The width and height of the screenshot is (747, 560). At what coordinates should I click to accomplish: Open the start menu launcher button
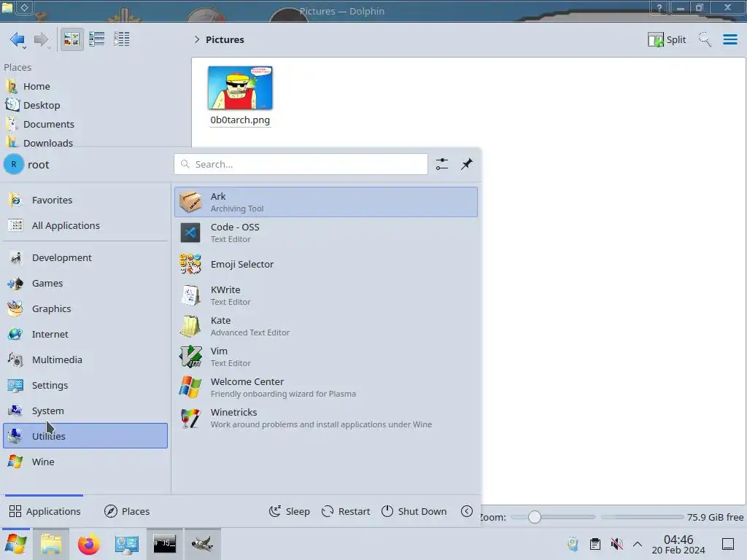[x=16, y=544]
